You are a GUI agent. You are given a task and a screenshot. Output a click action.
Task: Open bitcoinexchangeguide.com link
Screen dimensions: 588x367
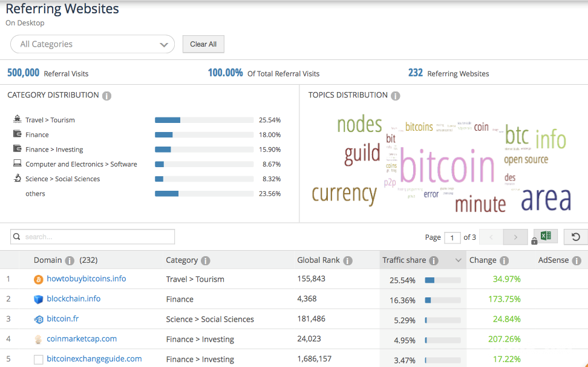point(94,359)
